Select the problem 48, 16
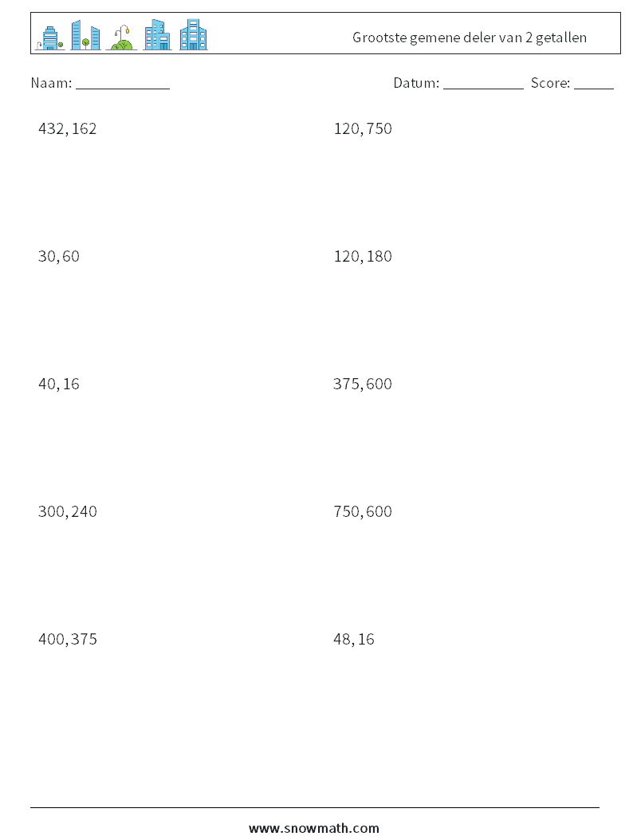 pyautogui.click(x=353, y=638)
